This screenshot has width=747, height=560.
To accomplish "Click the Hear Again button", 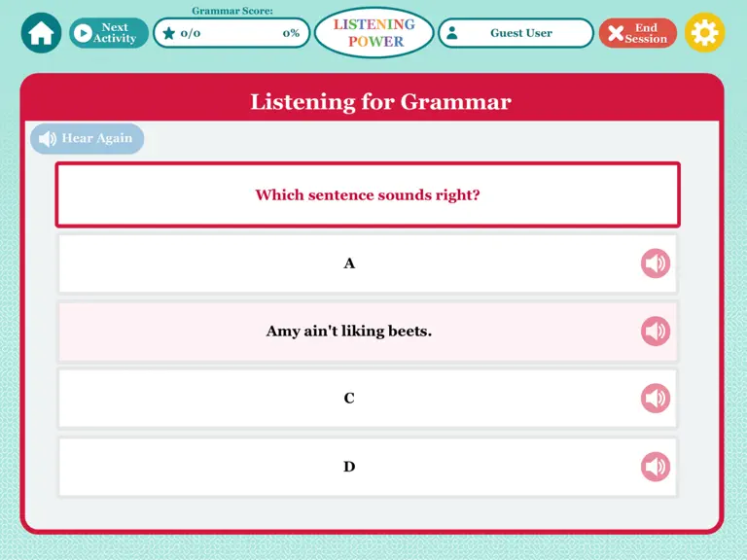I will click(x=88, y=139).
